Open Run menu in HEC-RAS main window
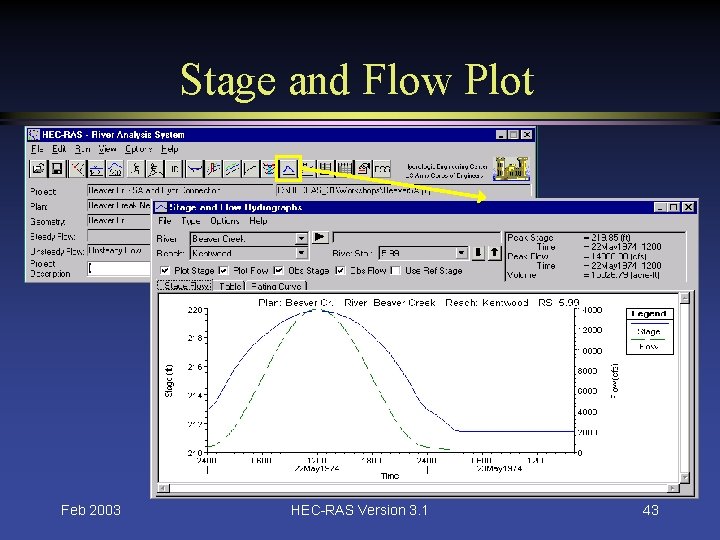720x540 pixels. coord(83,149)
